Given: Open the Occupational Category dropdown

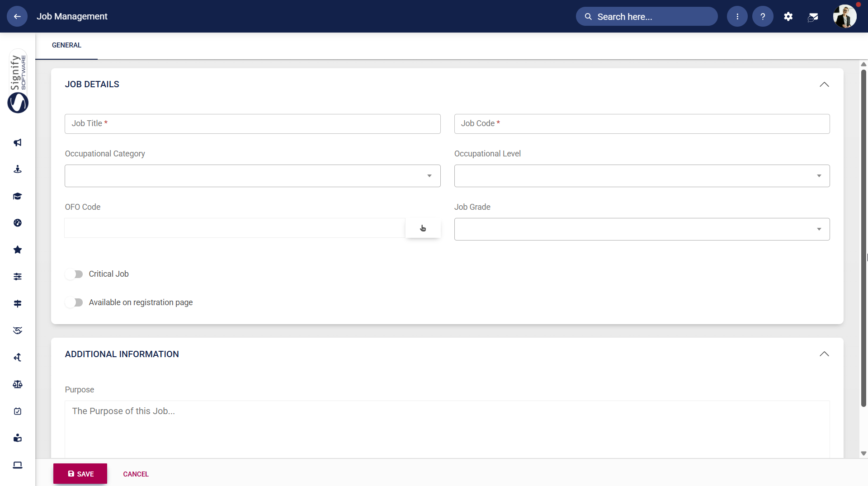Looking at the screenshot, I should [429, 175].
